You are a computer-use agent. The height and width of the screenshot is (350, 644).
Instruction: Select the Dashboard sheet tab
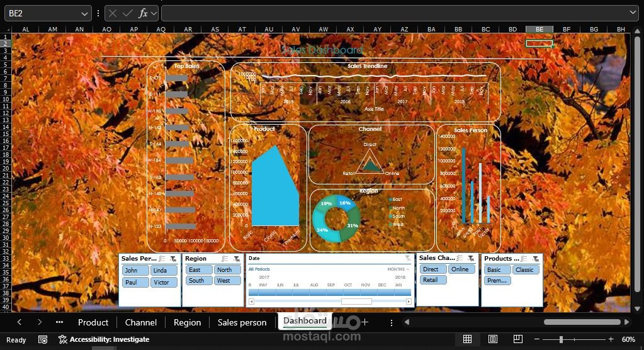click(x=305, y=321)
